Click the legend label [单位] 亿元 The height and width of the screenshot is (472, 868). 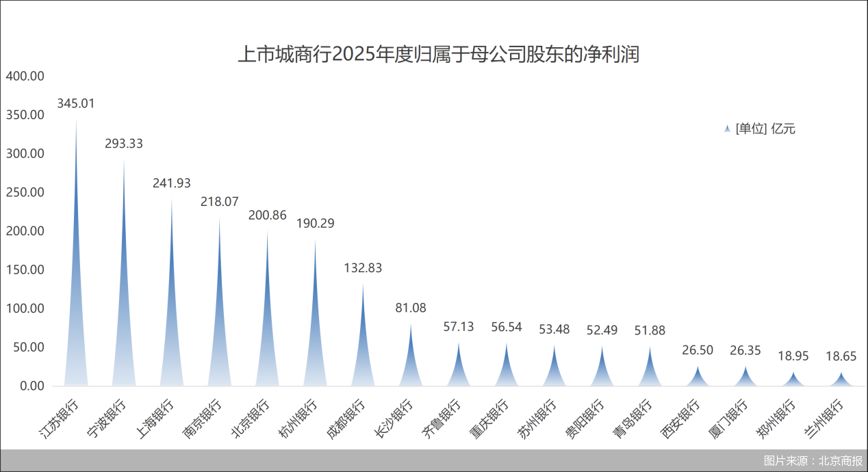pos(765,129)
